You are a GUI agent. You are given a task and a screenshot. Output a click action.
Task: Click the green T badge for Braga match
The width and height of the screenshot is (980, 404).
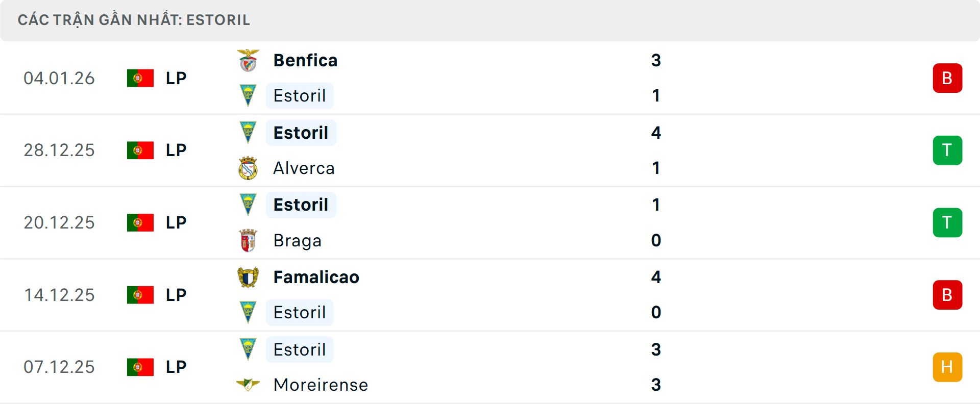coord(947,223)
